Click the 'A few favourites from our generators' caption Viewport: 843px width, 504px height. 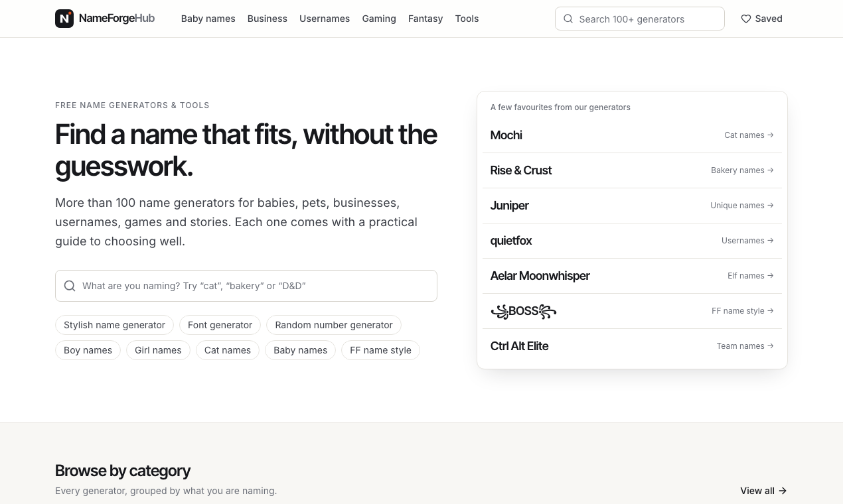pos(560,107)
